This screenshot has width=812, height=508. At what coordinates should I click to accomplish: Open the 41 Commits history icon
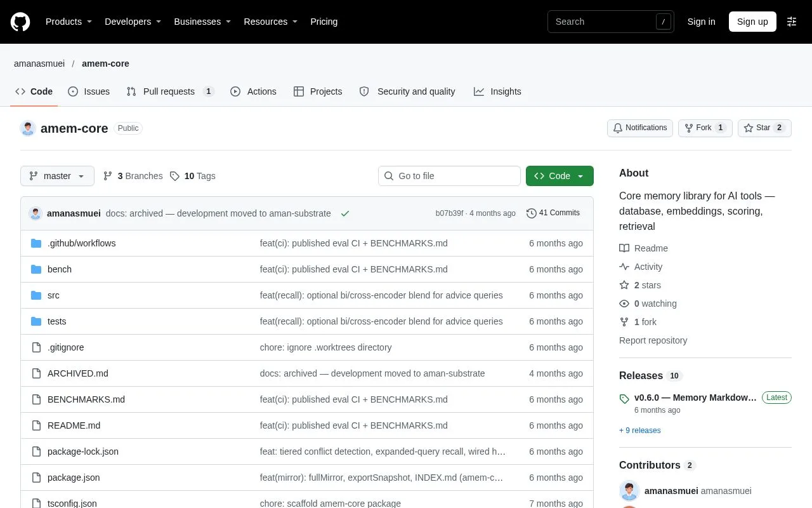pyautogui.click(x=532, y=213)
